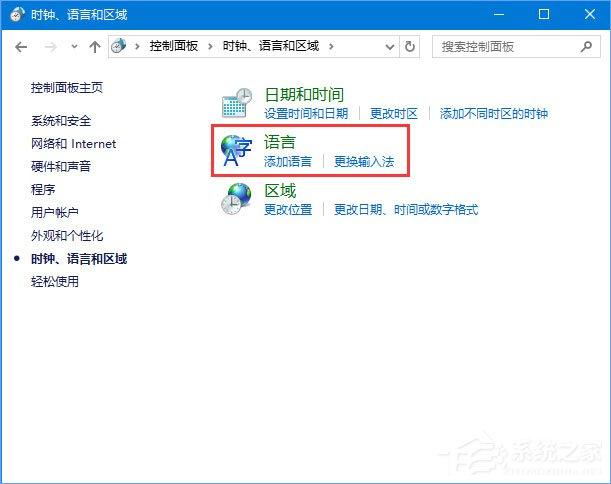Open 语言 heading
611x484 pixels.
(x=280, y=142)
